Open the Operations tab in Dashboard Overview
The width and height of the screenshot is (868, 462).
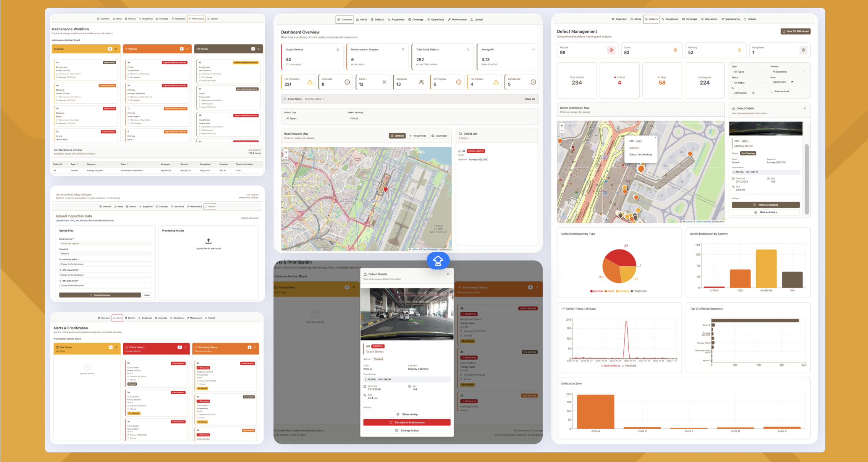436,20
